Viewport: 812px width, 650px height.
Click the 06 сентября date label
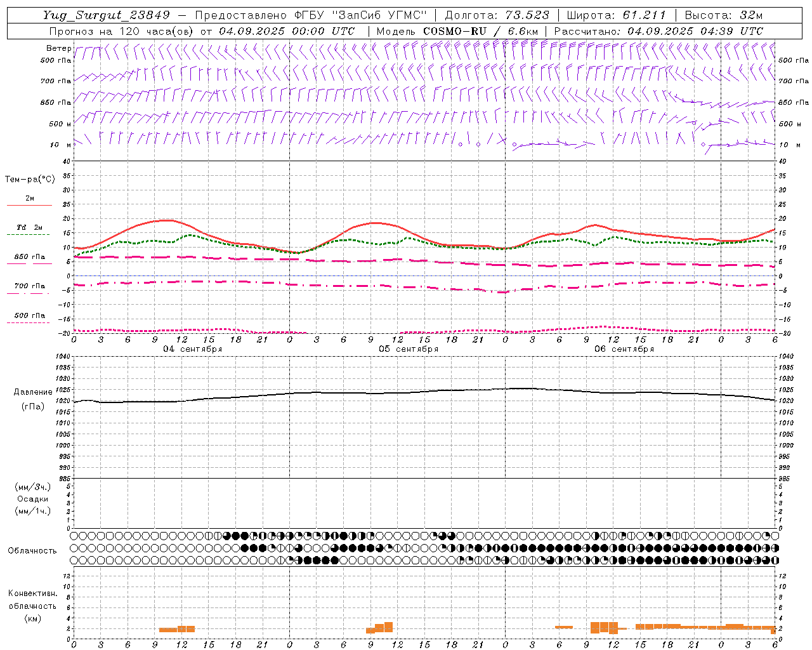[624, 349]
